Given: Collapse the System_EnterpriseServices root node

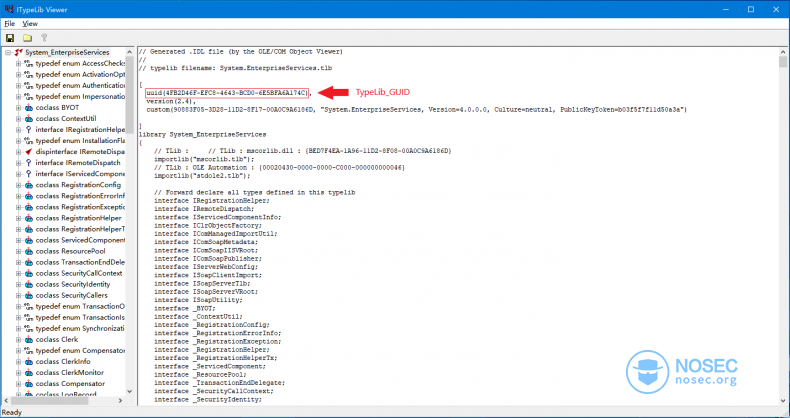Looking at the screenshot, I should (x=8, y=52).
